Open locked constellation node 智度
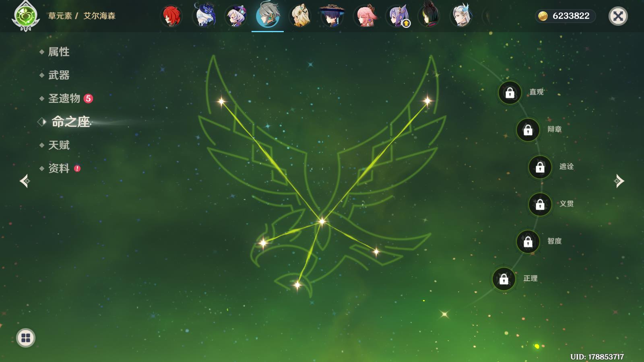Screen dimensions: 644x362 pos(528,242)
